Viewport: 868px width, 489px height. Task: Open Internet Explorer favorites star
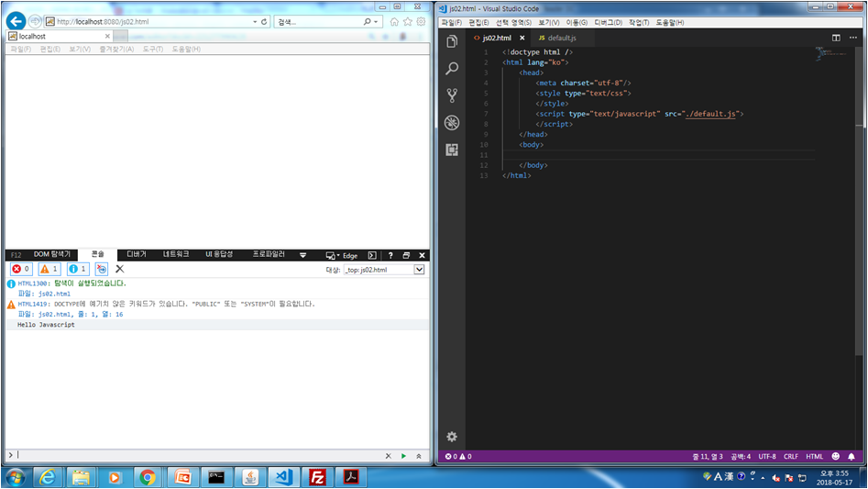408,22
